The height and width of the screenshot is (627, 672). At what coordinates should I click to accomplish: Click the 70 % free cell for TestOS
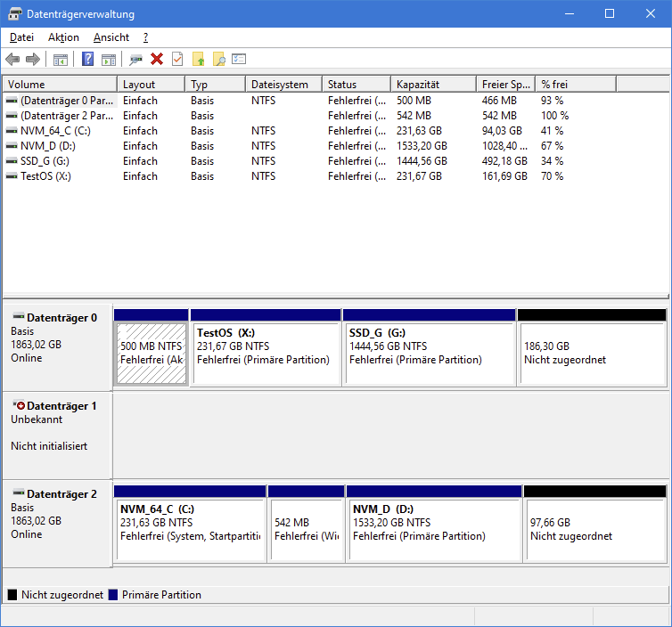pyautogui.click(x=552, y=176)
